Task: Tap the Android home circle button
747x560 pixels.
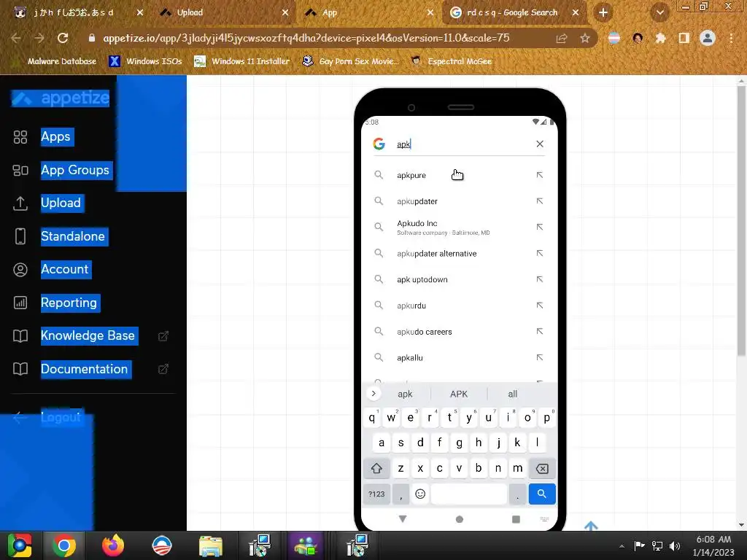Action: point(460,519)
